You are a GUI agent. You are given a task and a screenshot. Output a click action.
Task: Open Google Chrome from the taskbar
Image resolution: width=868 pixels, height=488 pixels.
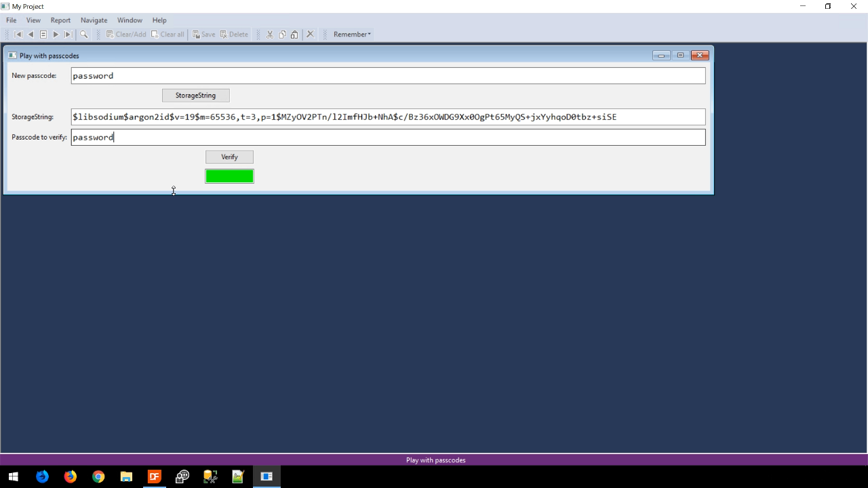click(98, 476)
